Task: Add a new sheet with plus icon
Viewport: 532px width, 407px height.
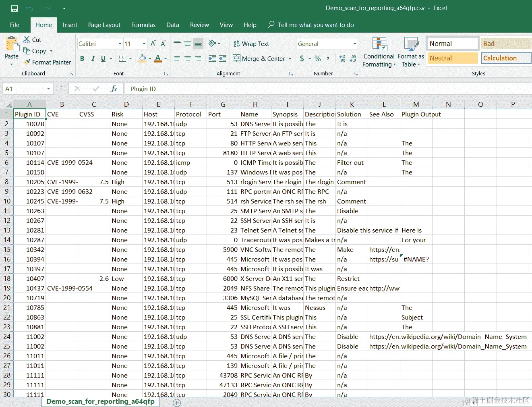Action: (177, 403)
